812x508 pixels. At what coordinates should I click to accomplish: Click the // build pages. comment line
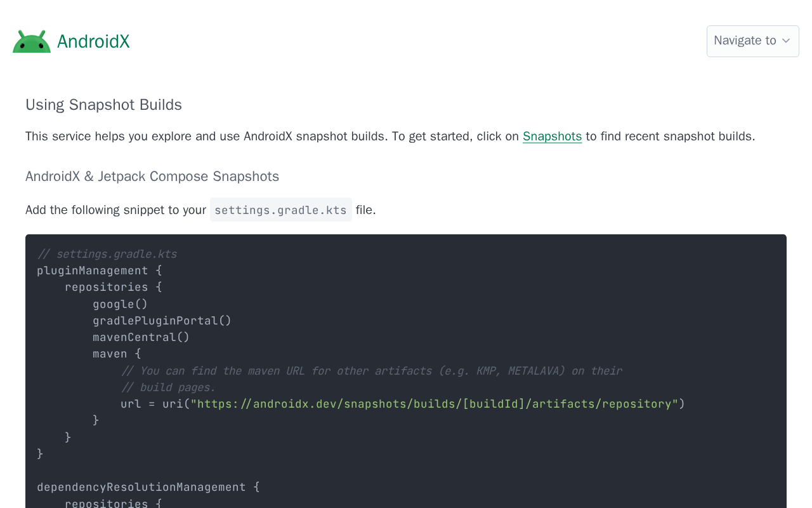coord(168,387)
